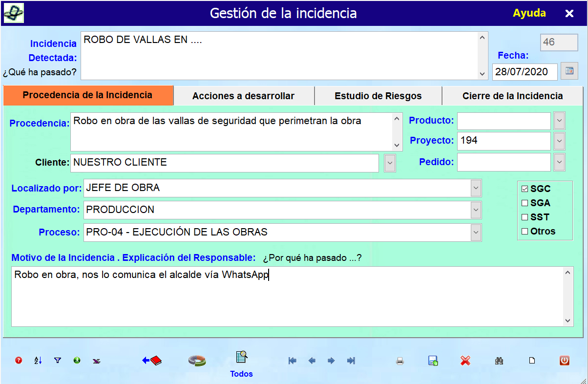The image size is (588, 384).
Task: Switch to Acciones a desarrollar tab
Action: (x=244, y=96)
